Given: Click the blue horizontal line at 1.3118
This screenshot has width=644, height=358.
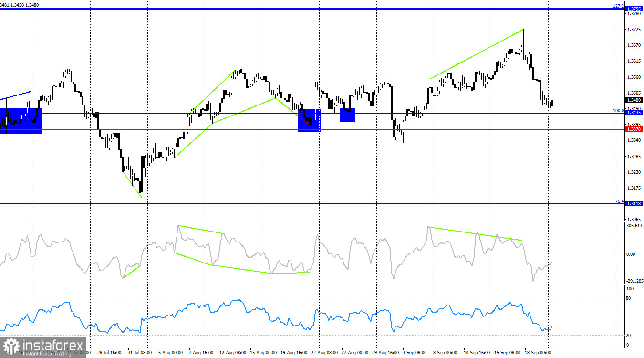Looking at the screenshot, I should 312,204.
